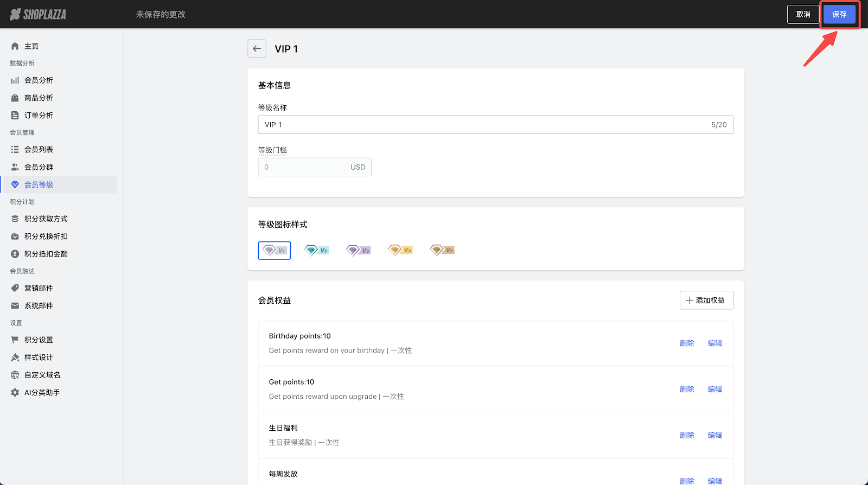Click the Shoplazza logo
The width and height of the screenshot is (868, 485).
click(x=38, y=15)
